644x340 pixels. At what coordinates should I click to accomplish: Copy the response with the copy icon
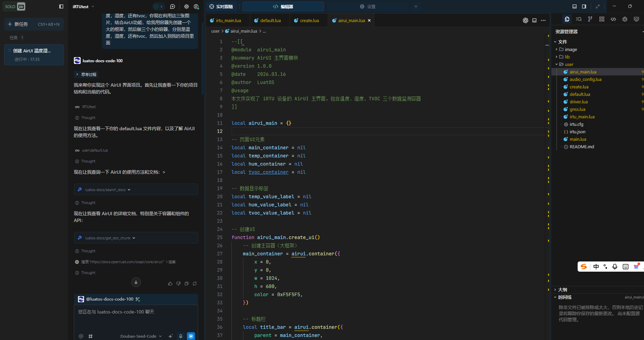(187, 284)
